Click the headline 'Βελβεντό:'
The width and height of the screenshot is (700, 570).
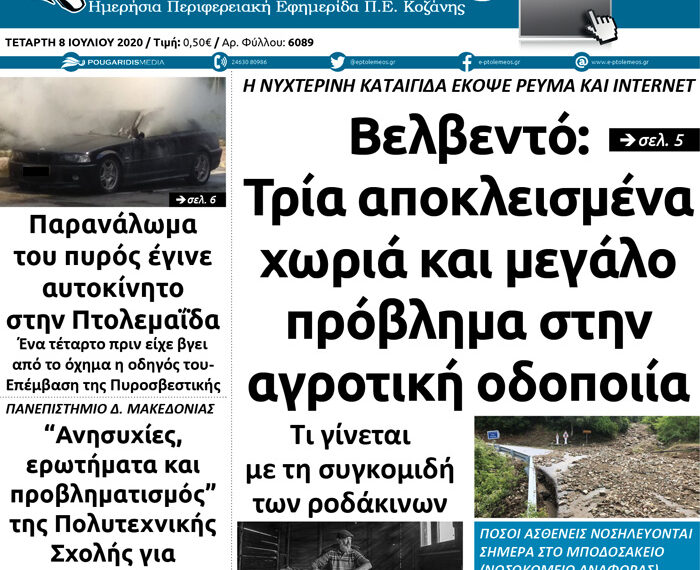(x=470, y=137)
